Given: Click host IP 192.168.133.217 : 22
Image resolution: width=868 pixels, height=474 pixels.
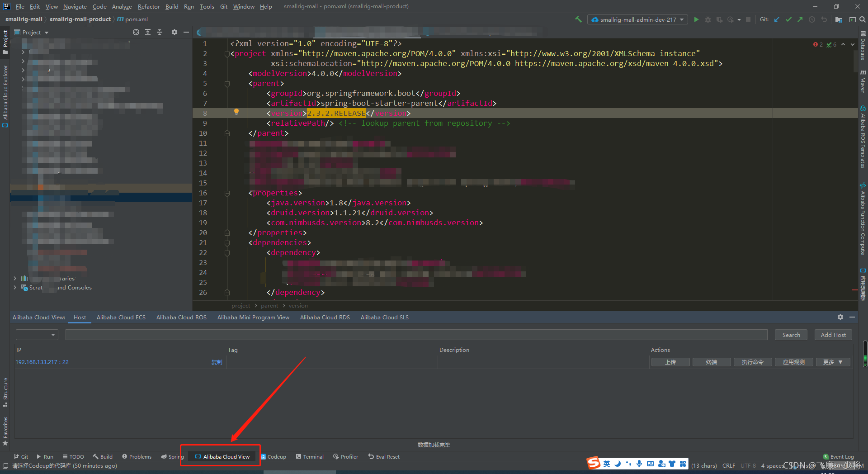Looking at the screenshot, I should (42, 362).
